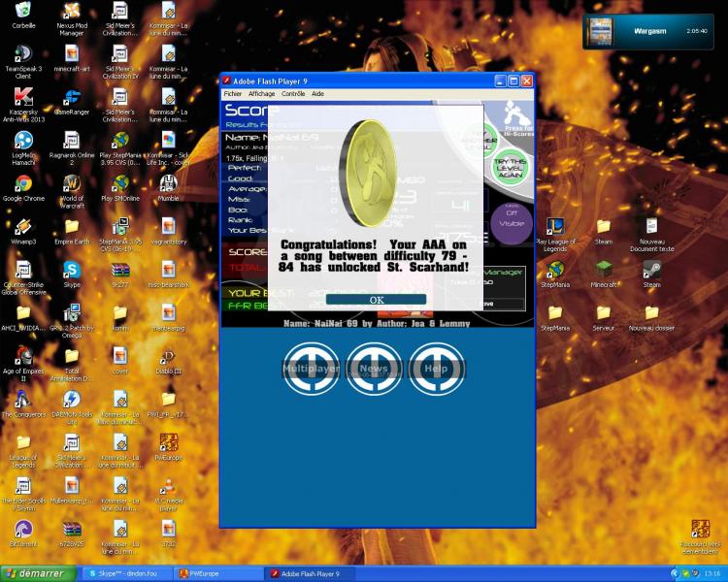Select The Conquerors desktop icon
The height and width of the screenshot is (582, 728).
tap(23, 404)
